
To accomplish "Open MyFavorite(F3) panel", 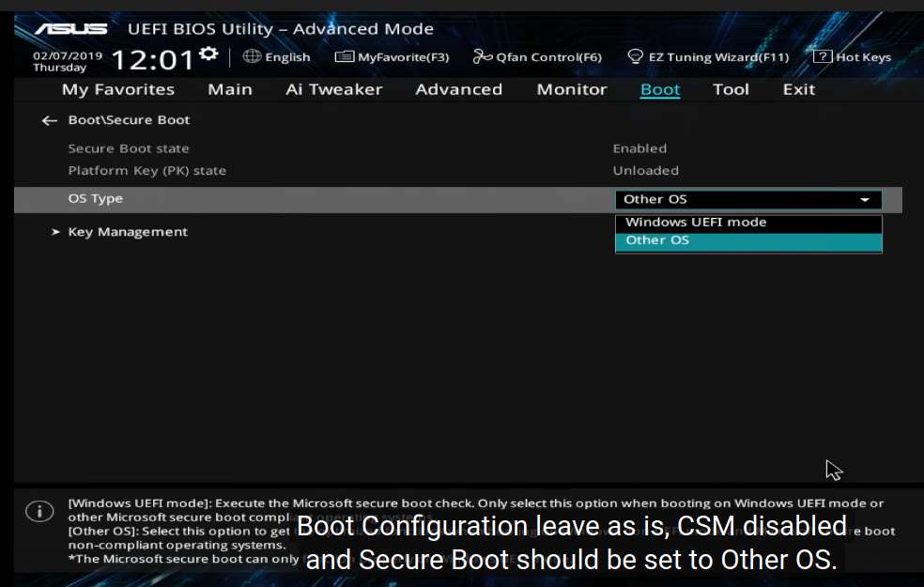I will [392, 57].
